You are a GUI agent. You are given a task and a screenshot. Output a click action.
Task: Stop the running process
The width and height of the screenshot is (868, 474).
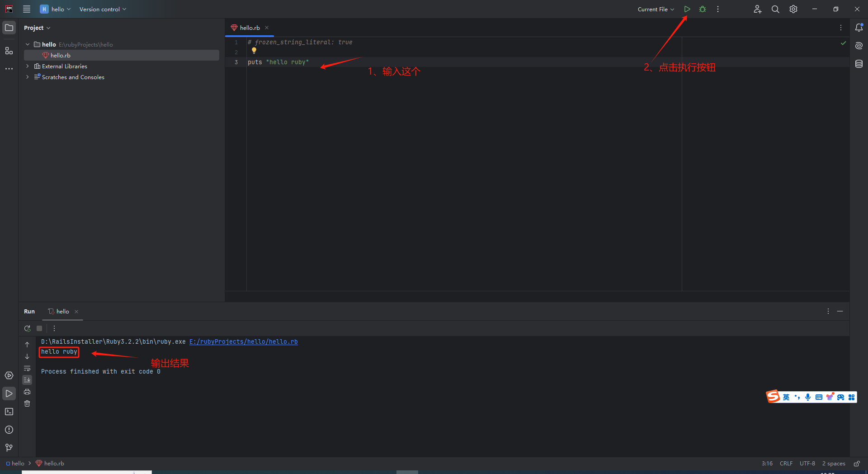39,328
